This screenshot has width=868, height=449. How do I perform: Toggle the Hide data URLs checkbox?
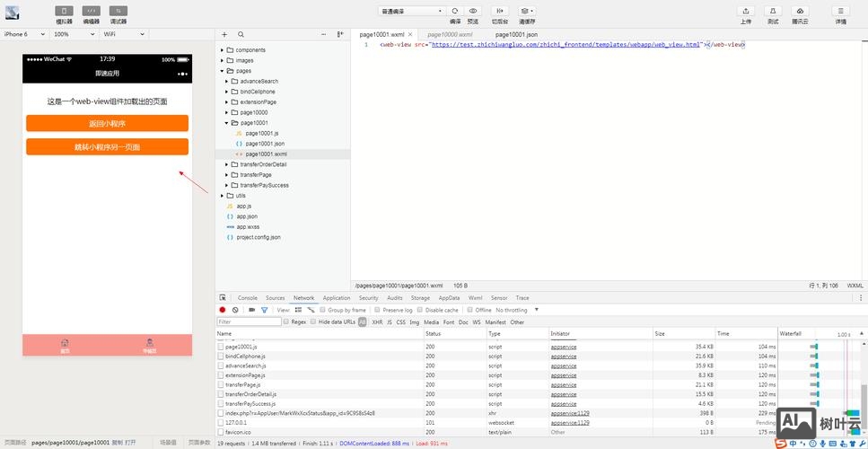pyautogui.click(x=313, y=321)
